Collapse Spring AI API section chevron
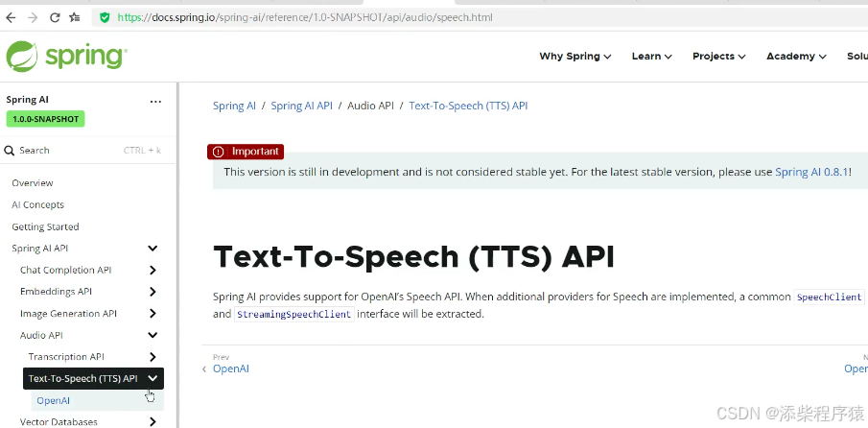 pyautogui.click(x=152, y=249)
